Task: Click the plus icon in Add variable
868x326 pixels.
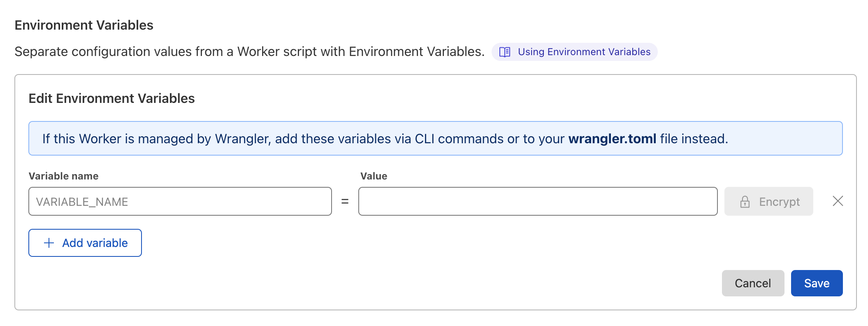Action: point(49,243)
